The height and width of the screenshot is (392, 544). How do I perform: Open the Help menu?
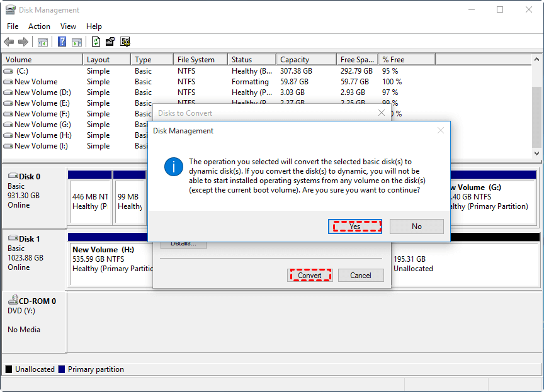94,26
